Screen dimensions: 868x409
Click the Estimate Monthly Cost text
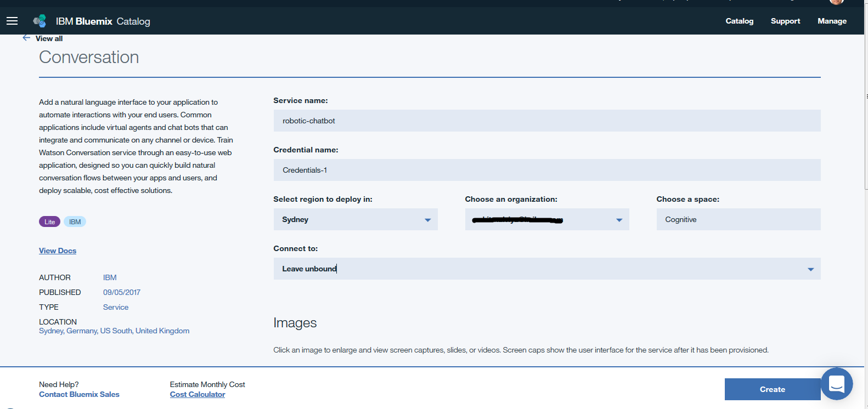tap(207, 384)
